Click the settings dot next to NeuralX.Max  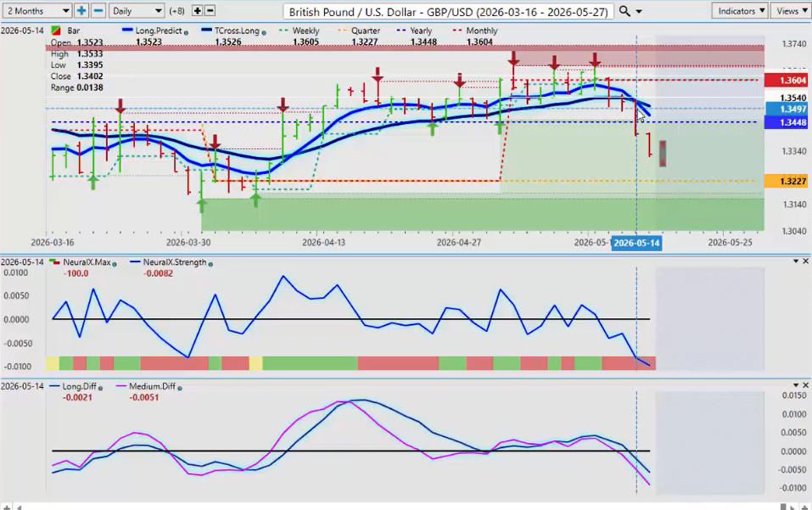[x=115, y=264]
